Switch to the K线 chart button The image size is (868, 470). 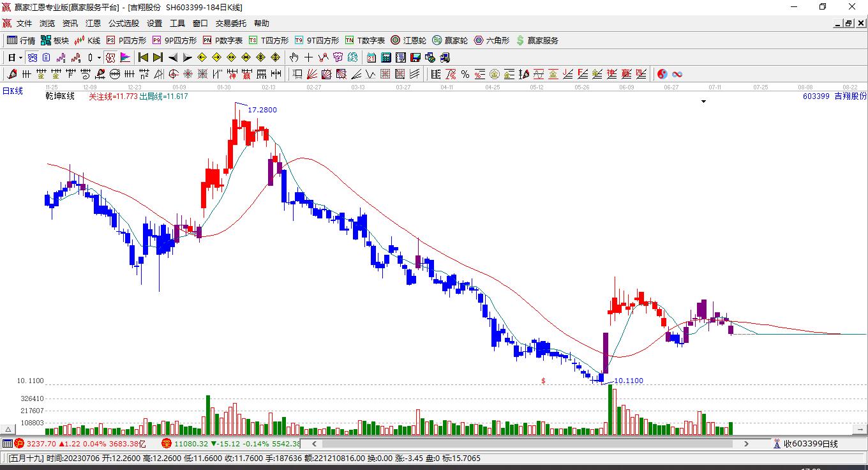[x=87, y=40]
